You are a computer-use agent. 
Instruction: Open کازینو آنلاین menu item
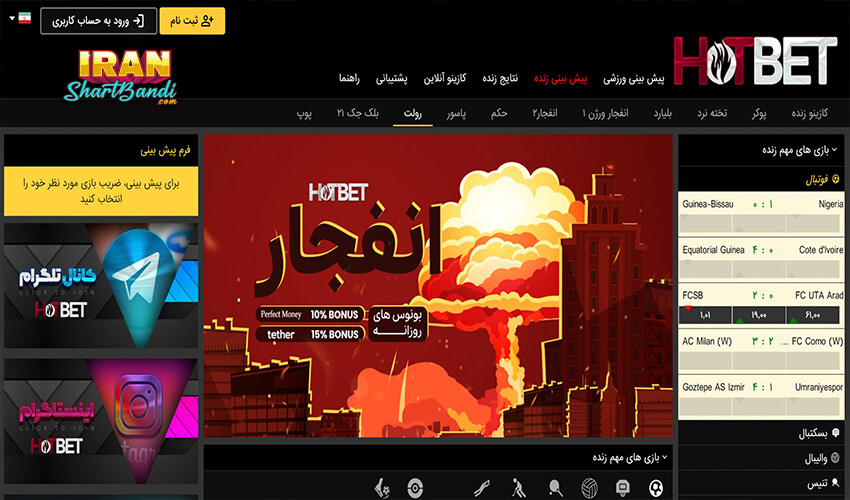(445, 79)
